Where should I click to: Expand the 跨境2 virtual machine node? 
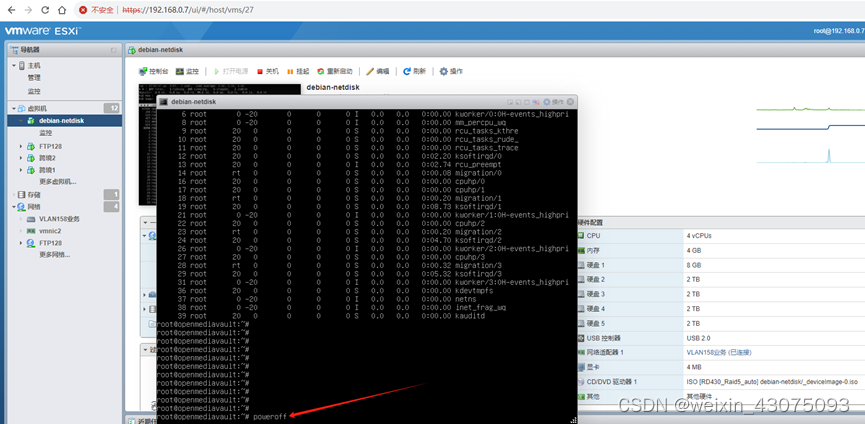pyautogui.click(x=21, y=158)
